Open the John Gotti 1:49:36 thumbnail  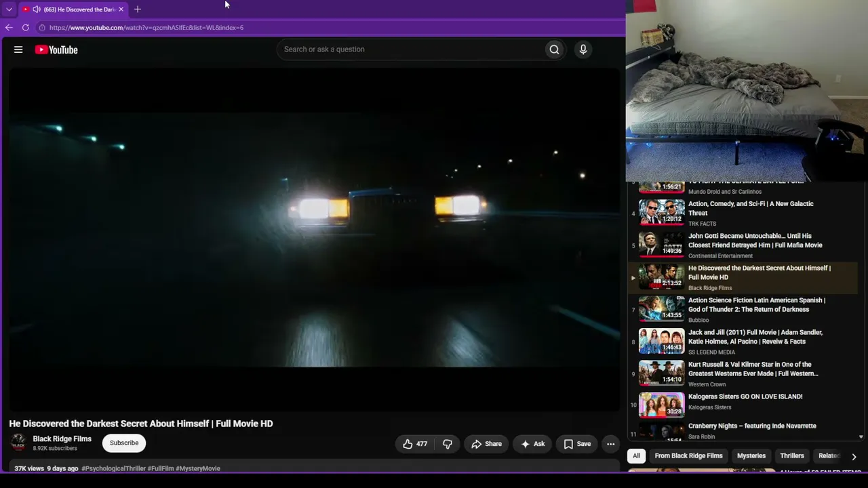(x=661, y=245)
